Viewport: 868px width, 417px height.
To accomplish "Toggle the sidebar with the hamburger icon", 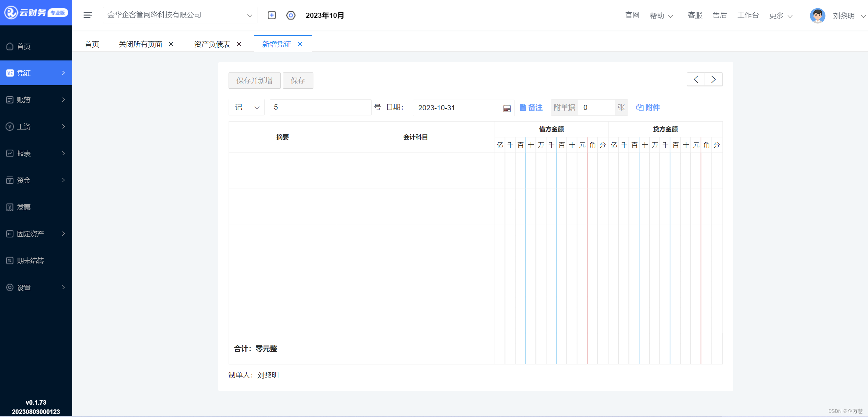I will [x=88, y=15].
